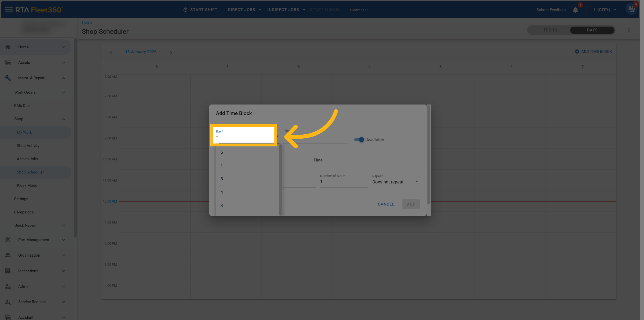This screenshot has width=644, height=320.
Task: Click the Home breadcrumb link
Action: click(x=87, y=22)
